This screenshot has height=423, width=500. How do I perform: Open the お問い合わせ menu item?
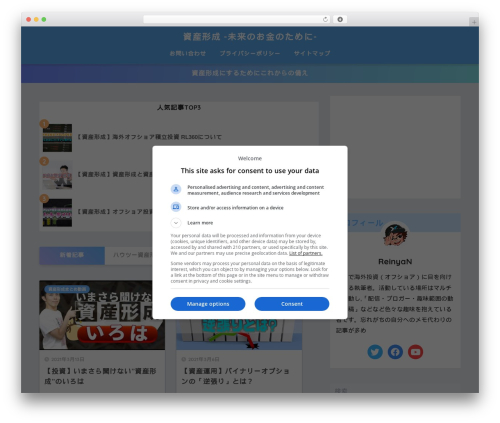coord(188,53)
